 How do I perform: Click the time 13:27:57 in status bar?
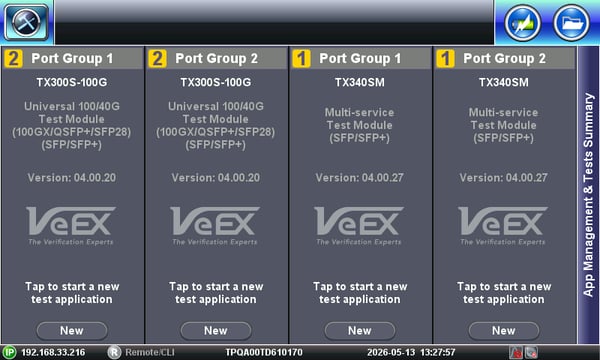438,352
